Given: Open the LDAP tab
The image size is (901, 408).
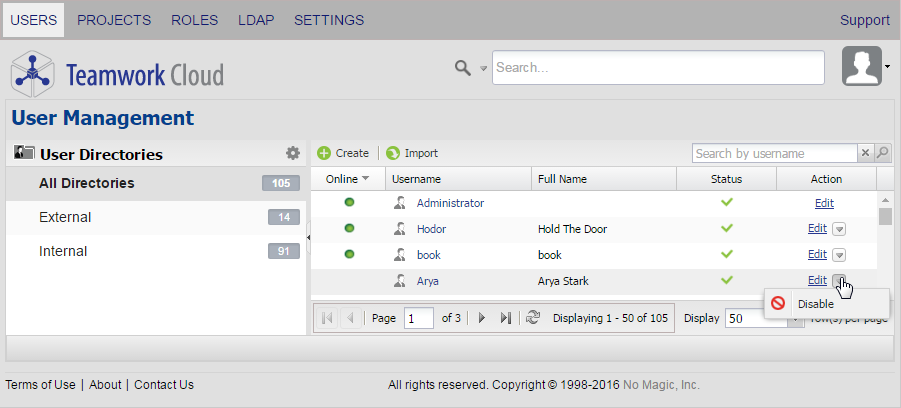Looking at the screenshot, I should coord(256,20).
